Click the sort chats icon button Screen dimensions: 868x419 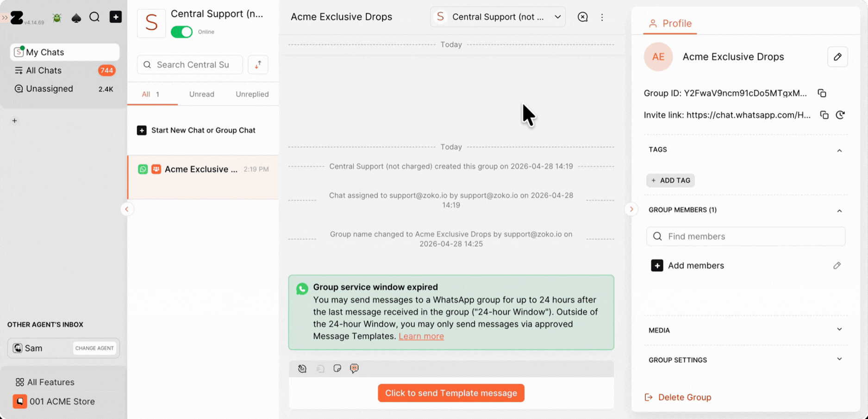pyautogui.click(x=258, y=65)
